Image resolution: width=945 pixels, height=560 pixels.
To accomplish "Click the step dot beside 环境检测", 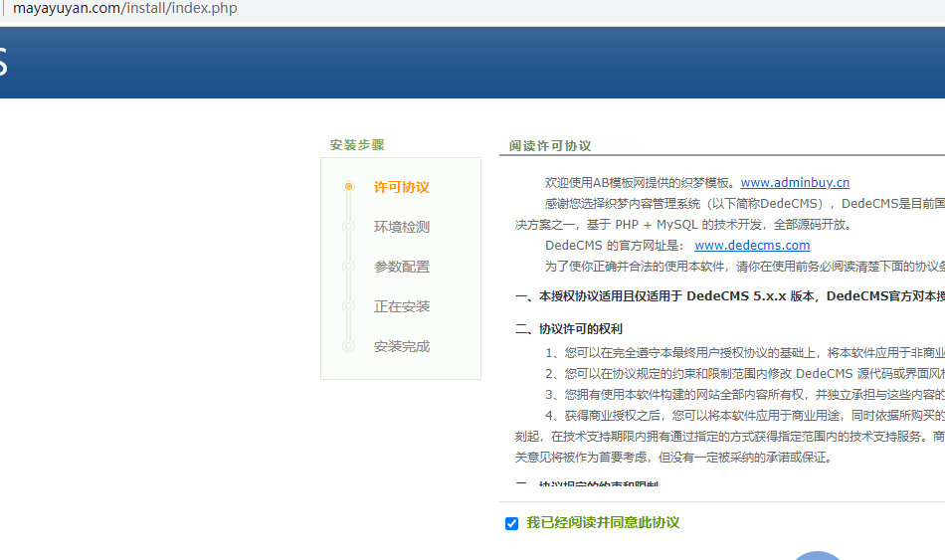I will [x=348, y=227].
